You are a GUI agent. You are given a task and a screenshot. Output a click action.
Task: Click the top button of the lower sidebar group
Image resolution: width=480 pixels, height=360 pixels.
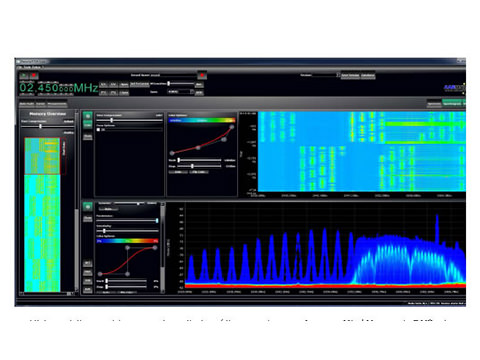click(x=88, y=264)
